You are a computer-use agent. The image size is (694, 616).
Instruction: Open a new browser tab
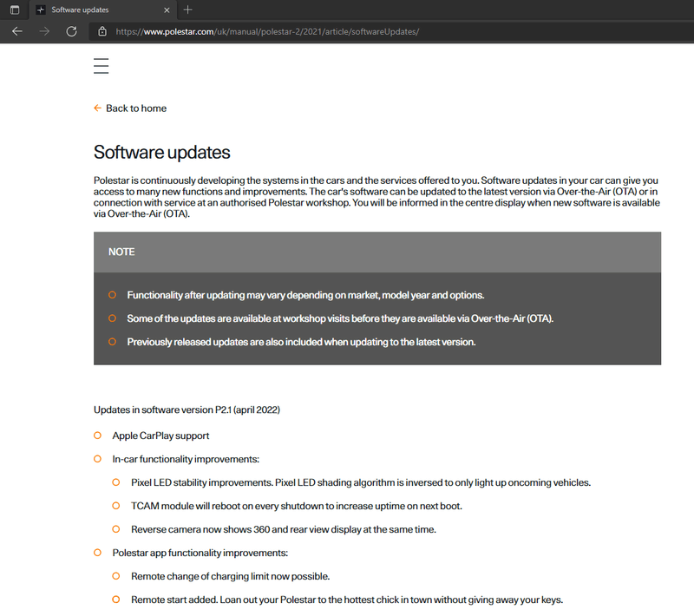(x=188, y=10)
